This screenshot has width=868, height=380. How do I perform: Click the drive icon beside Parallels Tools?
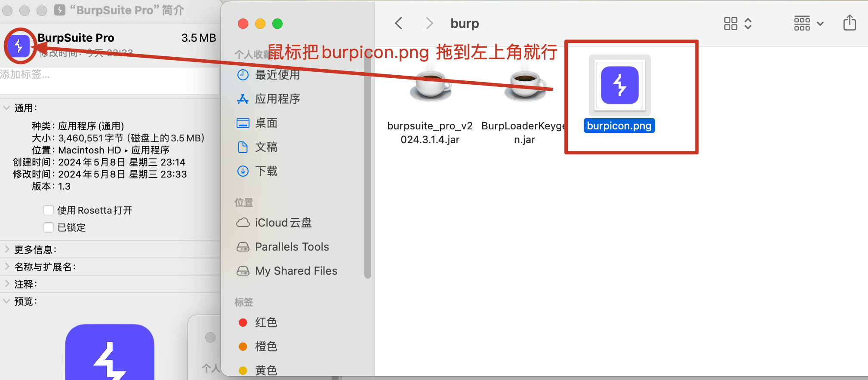[x=243, y=247]
